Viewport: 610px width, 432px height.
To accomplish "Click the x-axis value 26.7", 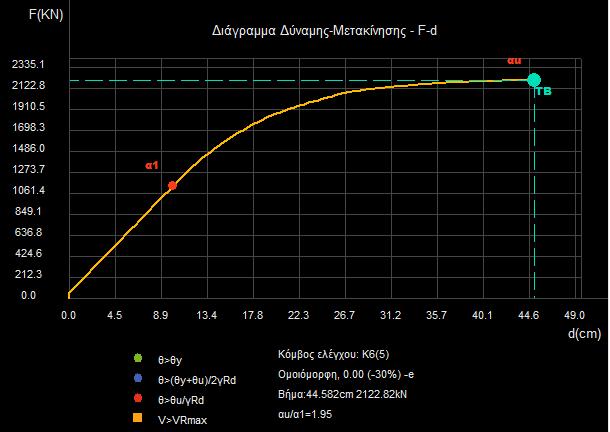I will 344,315.
